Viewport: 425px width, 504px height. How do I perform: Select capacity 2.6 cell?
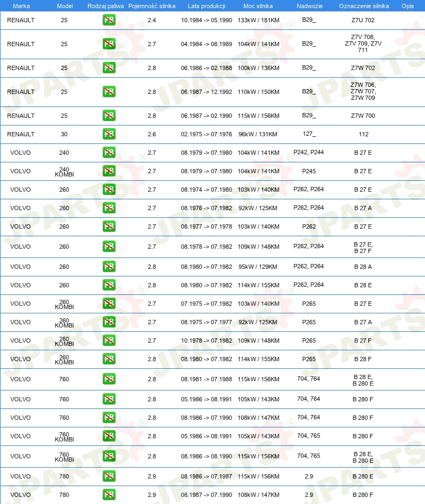(152, 134)
